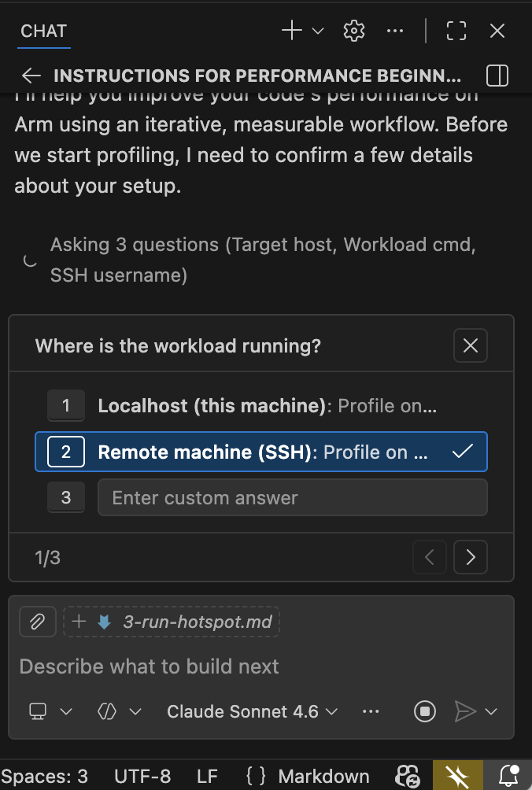
Task: Click the UTF-8 encoding indicator
Action: (x=142, y=775)
